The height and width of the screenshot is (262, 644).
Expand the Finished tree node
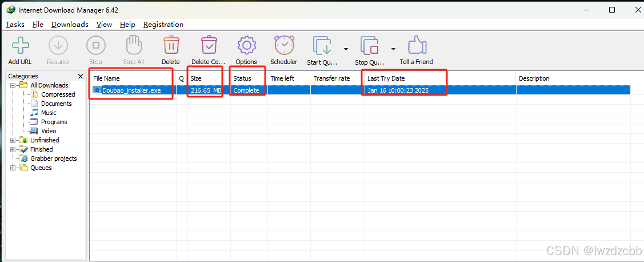click(13, 149)
